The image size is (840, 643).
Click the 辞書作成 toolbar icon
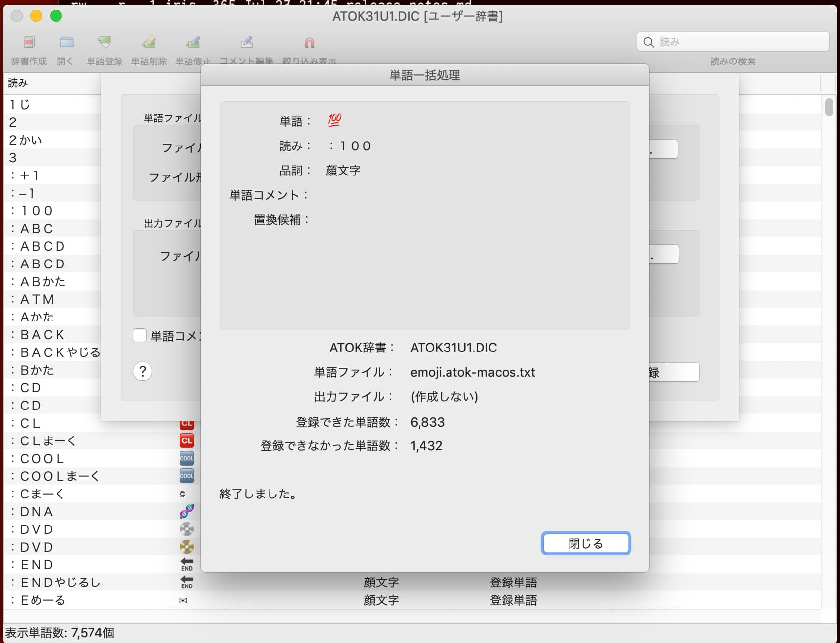click(29, 42)
